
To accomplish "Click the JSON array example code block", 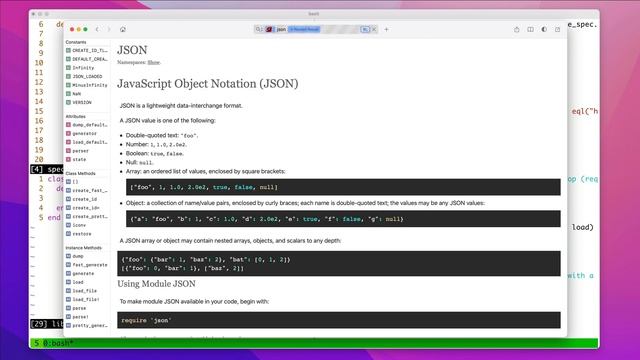I will pos(343,187).
